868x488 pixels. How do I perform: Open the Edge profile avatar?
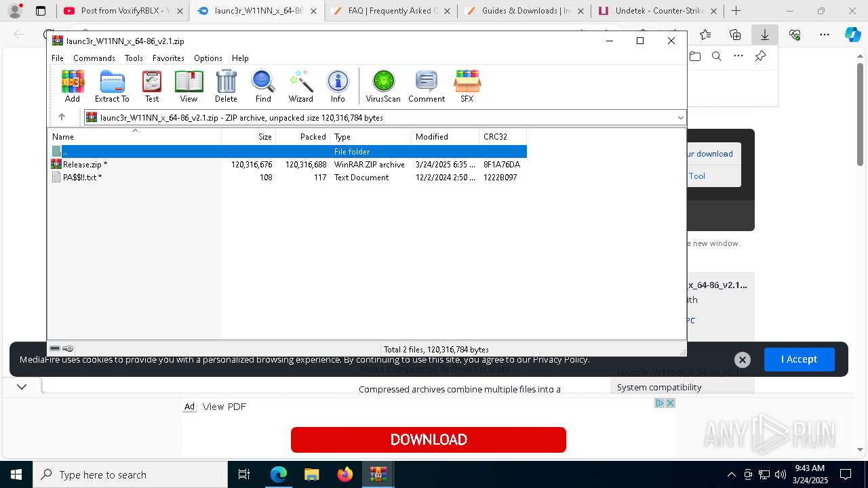pyautogui.click(x=15, y=11)
